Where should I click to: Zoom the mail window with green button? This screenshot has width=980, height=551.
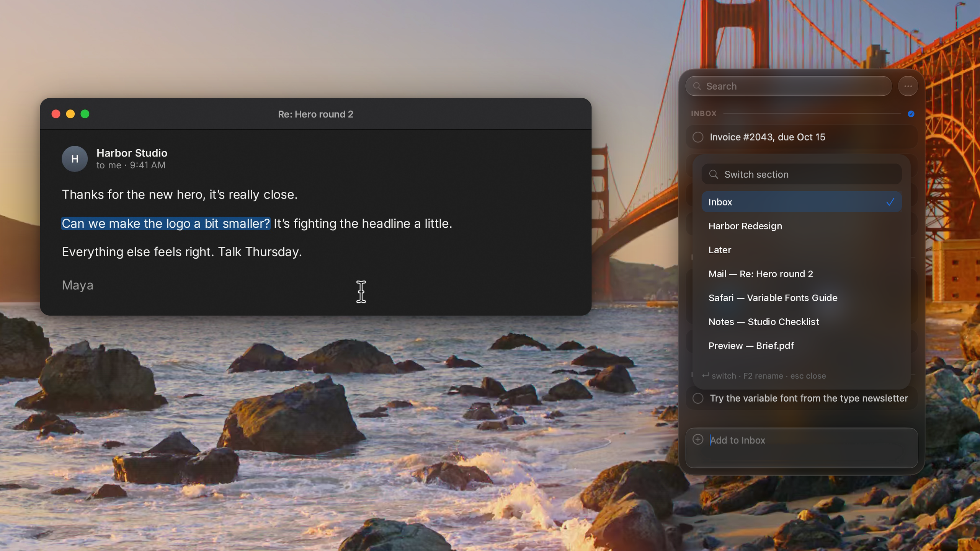pyautogui.click(x=85, y=114)
